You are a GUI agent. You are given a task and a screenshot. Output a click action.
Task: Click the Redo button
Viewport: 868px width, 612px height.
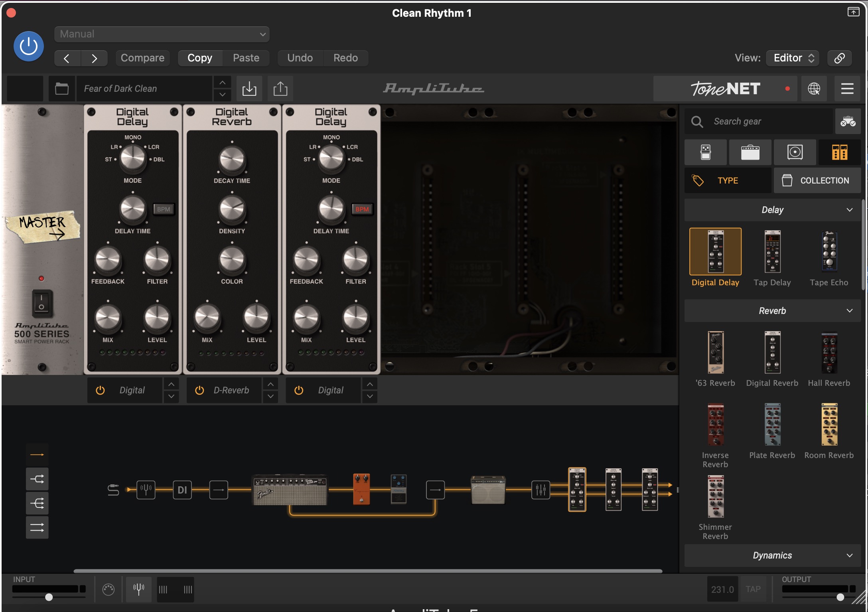345,58
